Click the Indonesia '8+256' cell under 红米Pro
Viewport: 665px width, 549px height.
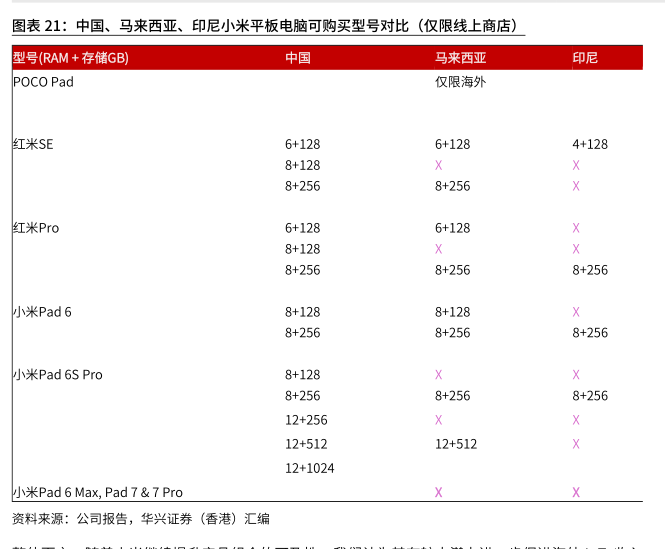[x=590, y=270]
